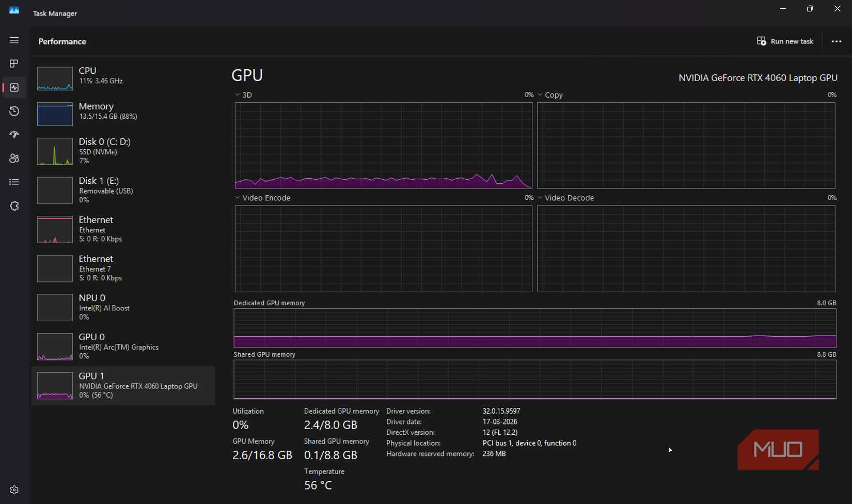Image resolution: width=852 pixels, height=504 pixels.
Task: Open the more options ellipsis menu
Action: (x=837, y=41)
